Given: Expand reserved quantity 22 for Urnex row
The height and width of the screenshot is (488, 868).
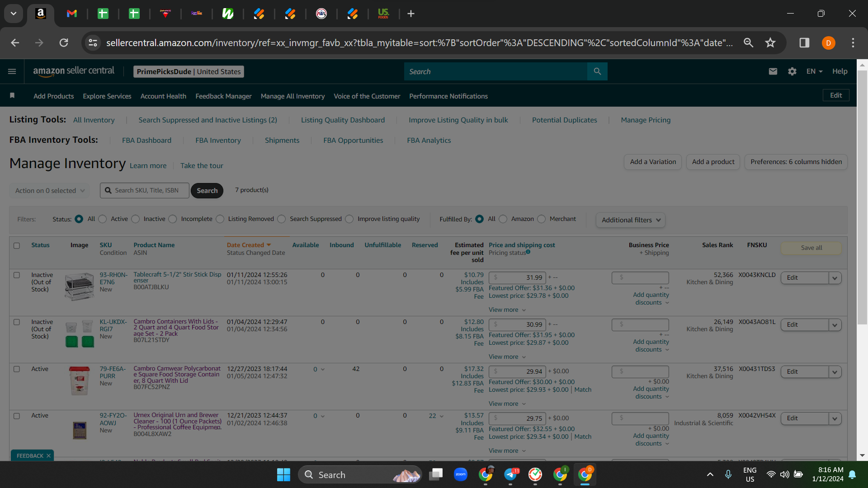Looking at the screenshot, I should pyautogui.click(x=436, y=416).
